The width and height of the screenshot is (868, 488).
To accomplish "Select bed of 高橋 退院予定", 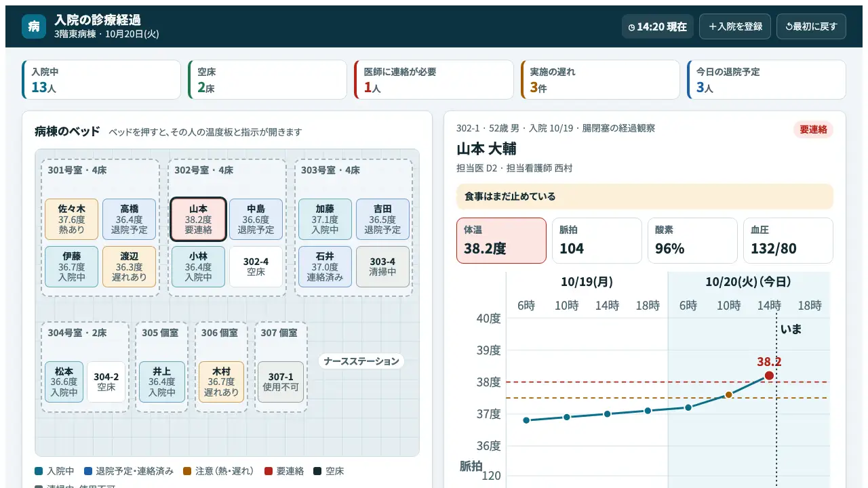I will pos(130,219).
